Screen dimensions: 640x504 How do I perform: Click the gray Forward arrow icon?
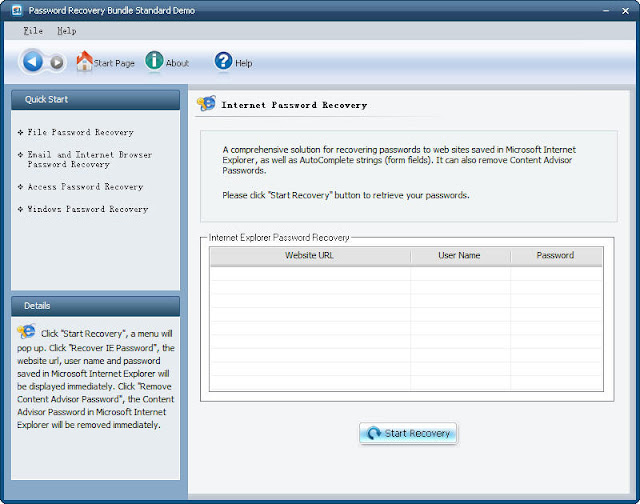click(56, 62)
